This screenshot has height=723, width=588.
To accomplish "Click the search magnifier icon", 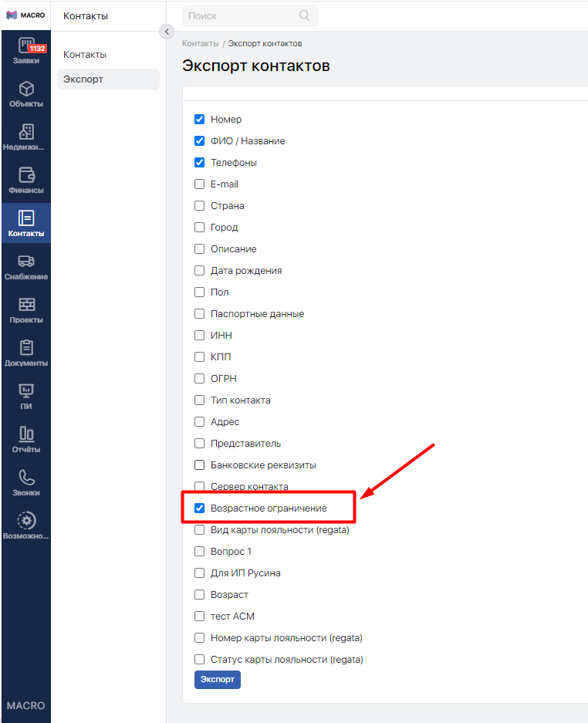I will [304, 15].
